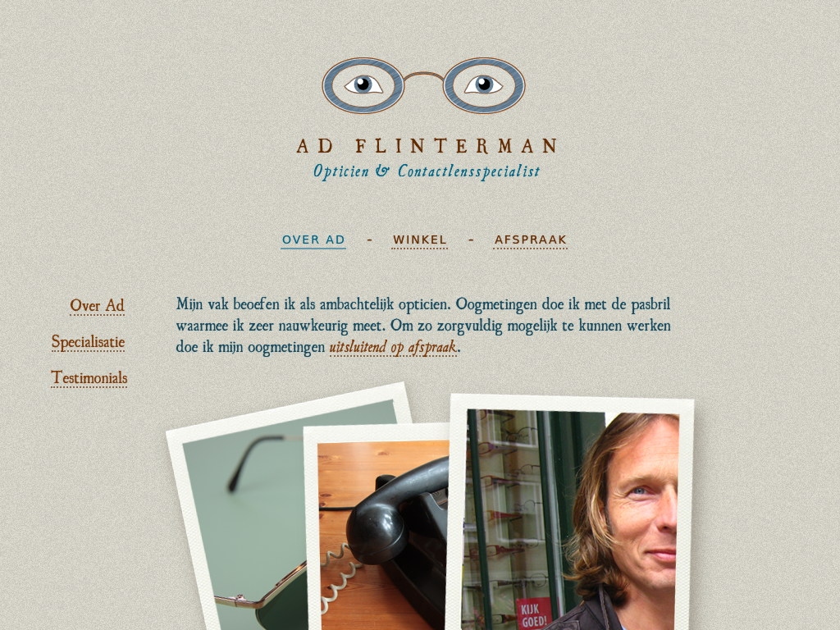
Task: Select Specialisatie in the sidebar
Action: (89, 342)
